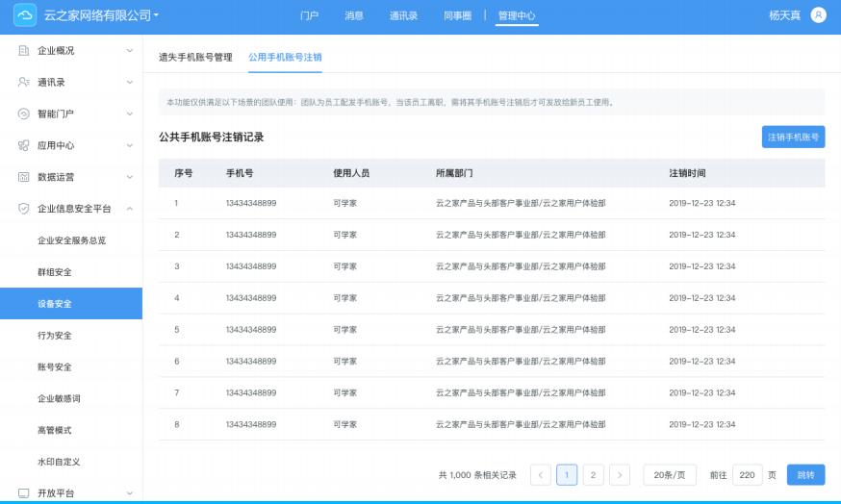Expand the 开放平台 menu chevron
841x504 pixels.
pos(129,493)
